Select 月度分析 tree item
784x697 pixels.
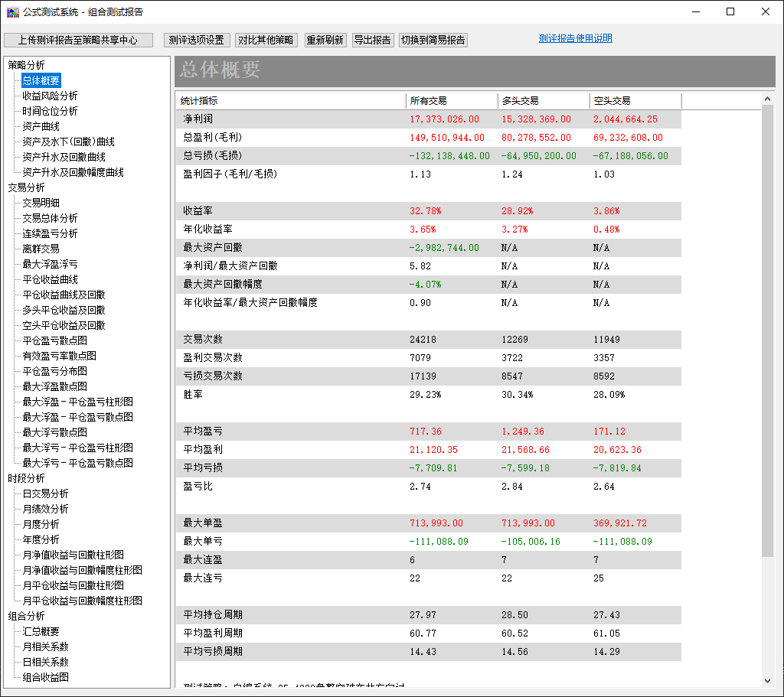(41, 524)
